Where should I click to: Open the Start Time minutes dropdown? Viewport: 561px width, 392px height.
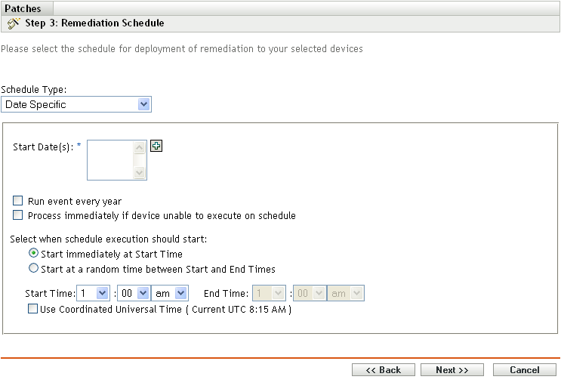point(134,293)
